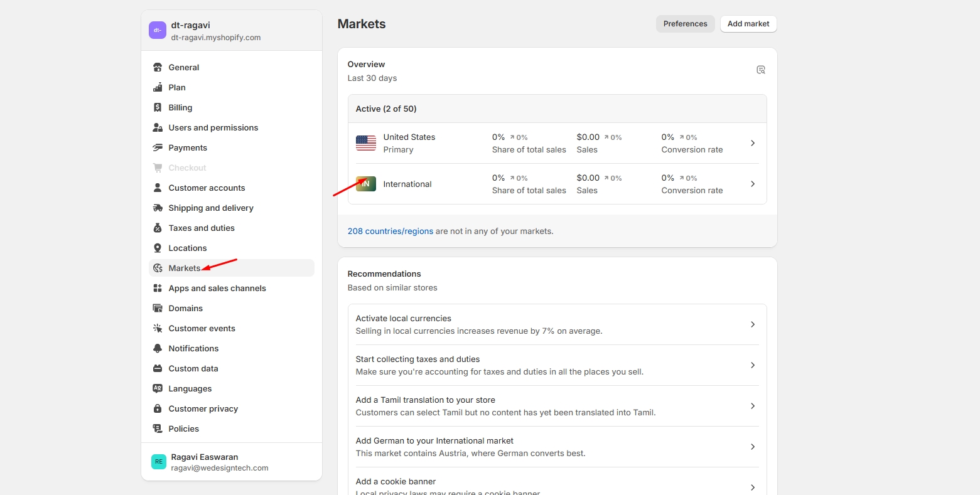980x495 pixels.
Task: Click the Shipping and delivery truck icon
Action: point(158,208)
